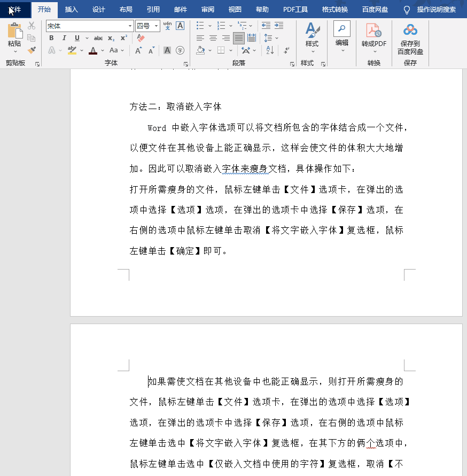Click the distributed alignment icon
The image size is (467, 476).
click(252, 39)
